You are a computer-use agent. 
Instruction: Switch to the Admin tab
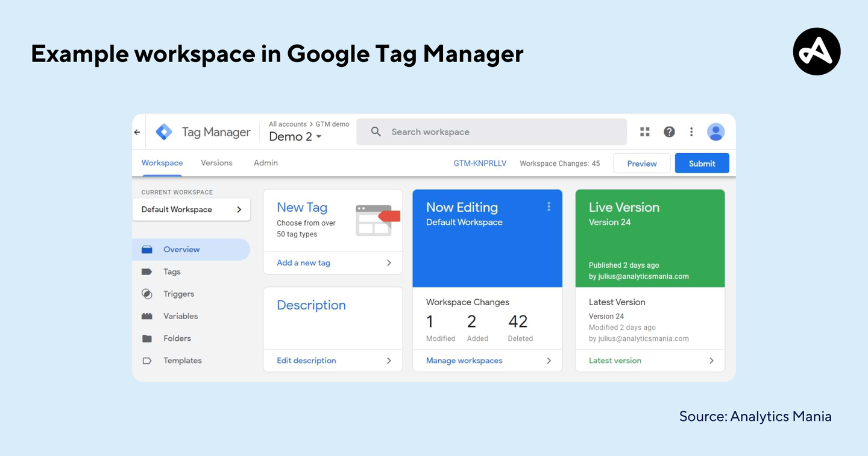click(x=265, y=162)
